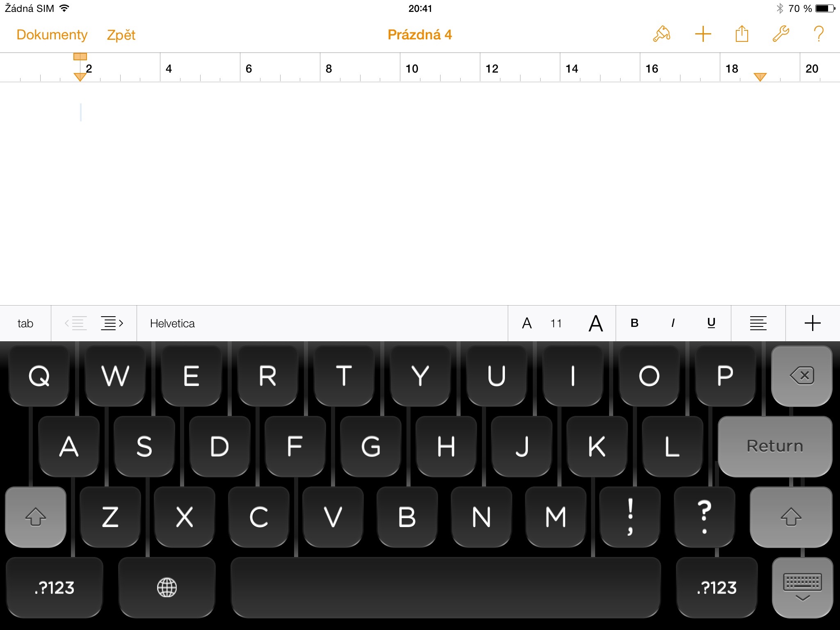The image size is (840, 630).
Task: Open the format paintbrush panel
Action: pyautogui.click(x=661, y=34)
